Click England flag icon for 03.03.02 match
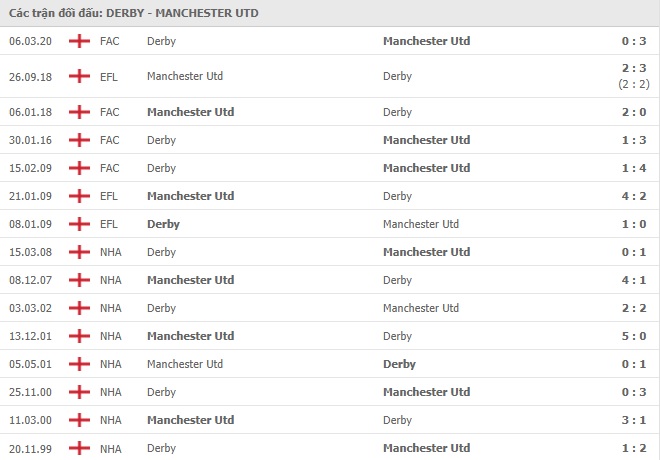This screenshot has height=460, width=660. tap(79, 308)
